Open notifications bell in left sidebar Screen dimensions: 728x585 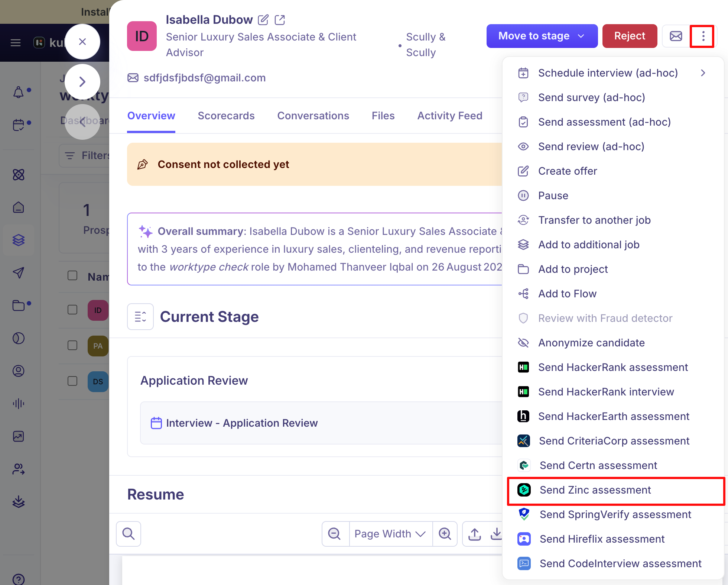point(19,92)
